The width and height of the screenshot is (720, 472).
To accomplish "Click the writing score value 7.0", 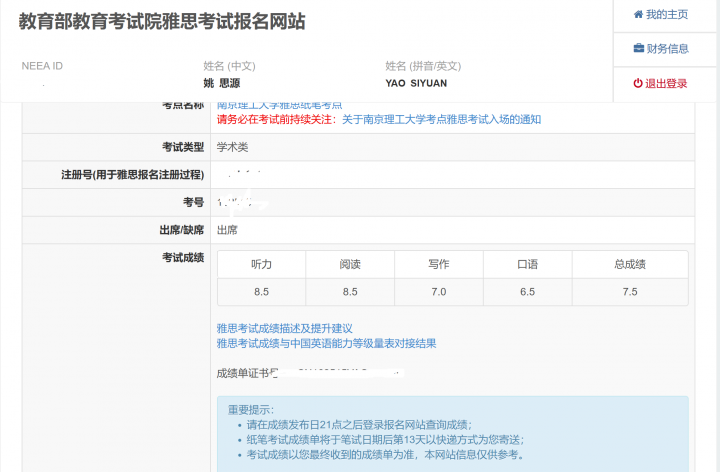I will [x=438, y=291].
